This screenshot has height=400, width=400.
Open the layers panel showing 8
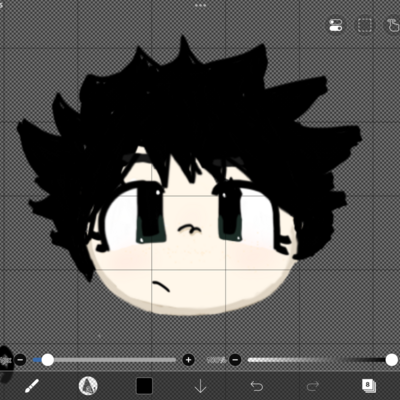pyautogui.click(x=369, y=386)
